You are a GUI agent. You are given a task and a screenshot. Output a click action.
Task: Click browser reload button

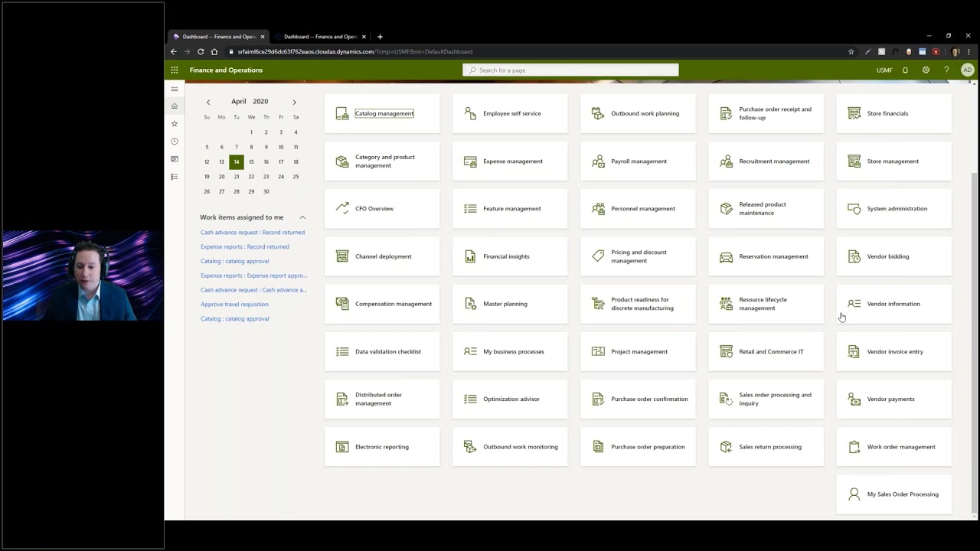(x=201, y=51)
